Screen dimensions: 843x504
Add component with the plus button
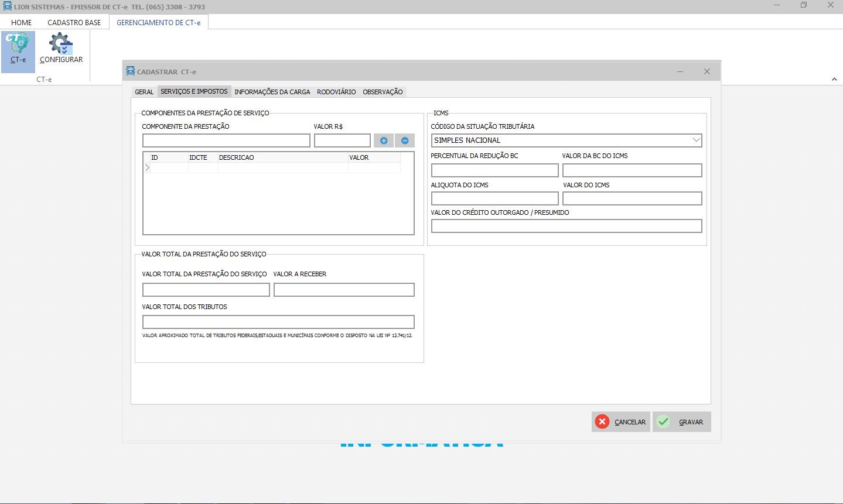click(384, 140)
